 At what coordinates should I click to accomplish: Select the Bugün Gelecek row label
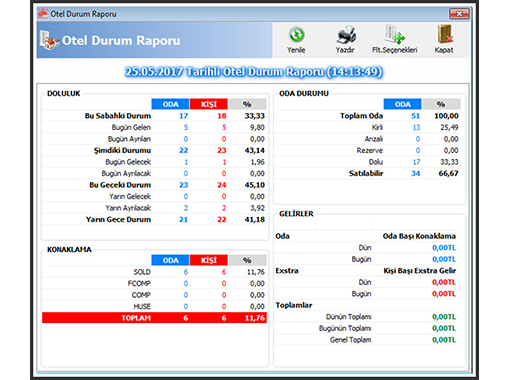tap(128, 162)
